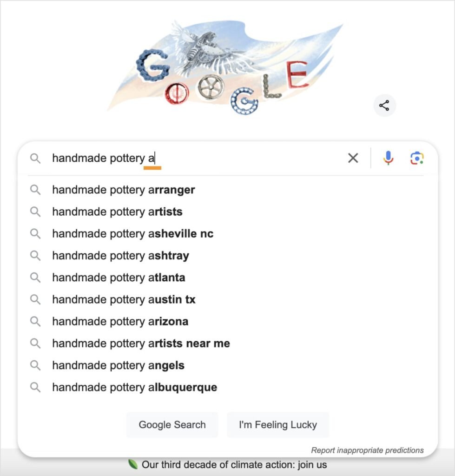
Task: Click the magnifying glass inside the search bar
Action: [x=36, y=158]
